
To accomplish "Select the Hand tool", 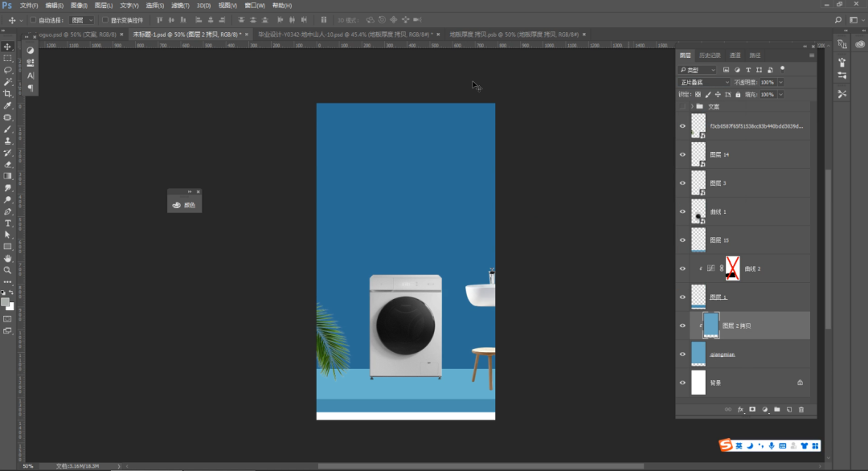I will pyautogui.click(x=8, y=258).
